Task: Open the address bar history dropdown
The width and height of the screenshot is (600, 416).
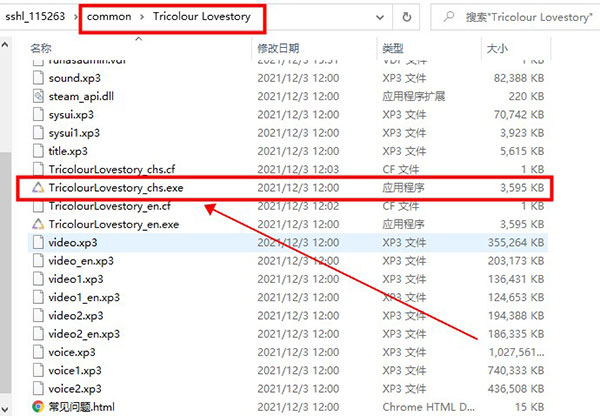Action: click(380, 17)
